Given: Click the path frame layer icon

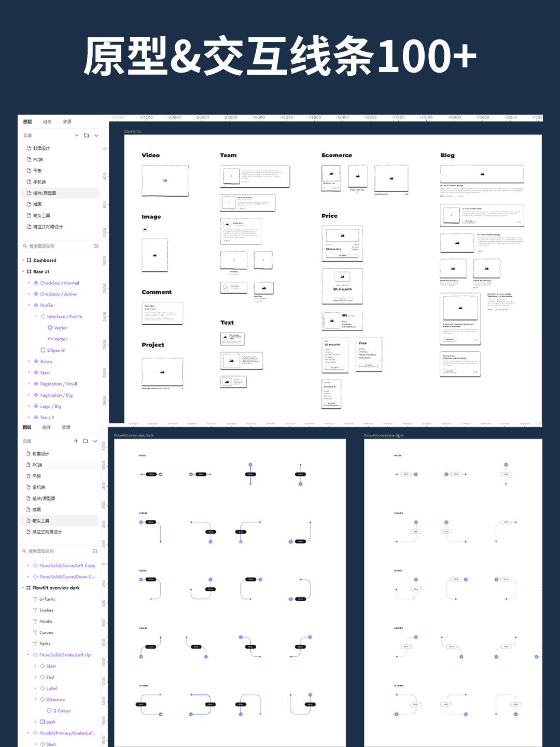Looking at the screenshot, I should click(43, 722).
